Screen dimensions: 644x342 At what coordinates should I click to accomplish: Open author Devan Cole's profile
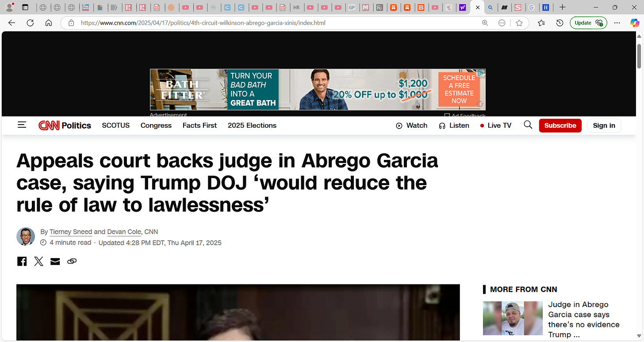click(124, 232)
